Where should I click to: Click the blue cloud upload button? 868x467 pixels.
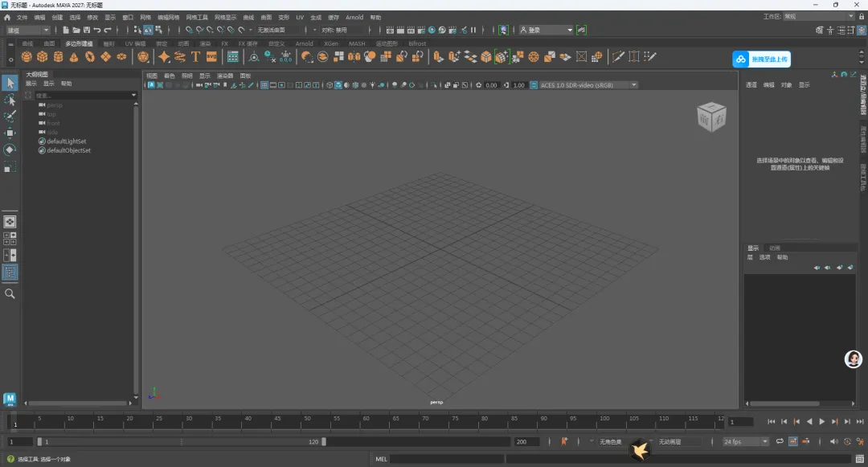[x=761, y=59]
